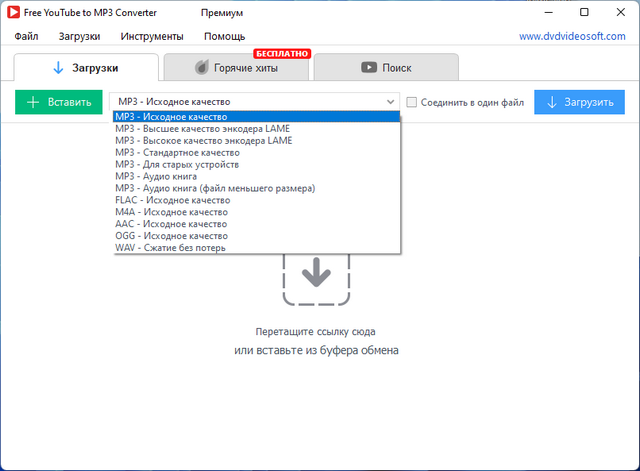Open the Помощь menu
This screenshot has width=640, height=471.
pyautogui.click(x=224, y=36)
